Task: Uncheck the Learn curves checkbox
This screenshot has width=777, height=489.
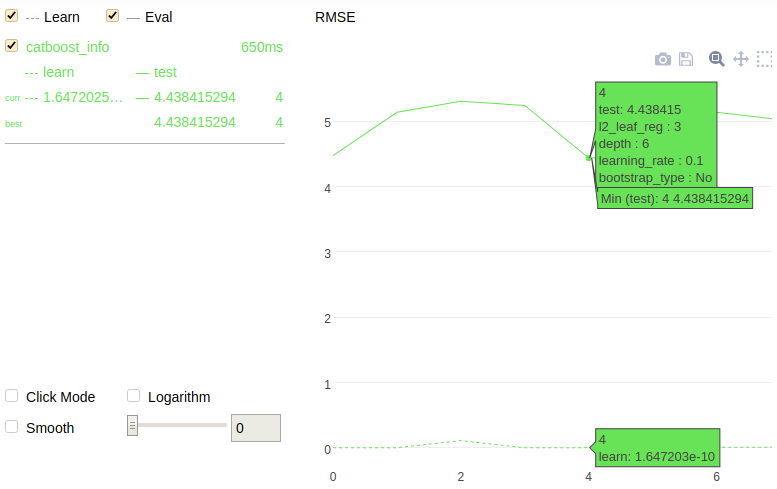Action: (x=12, y=16)
